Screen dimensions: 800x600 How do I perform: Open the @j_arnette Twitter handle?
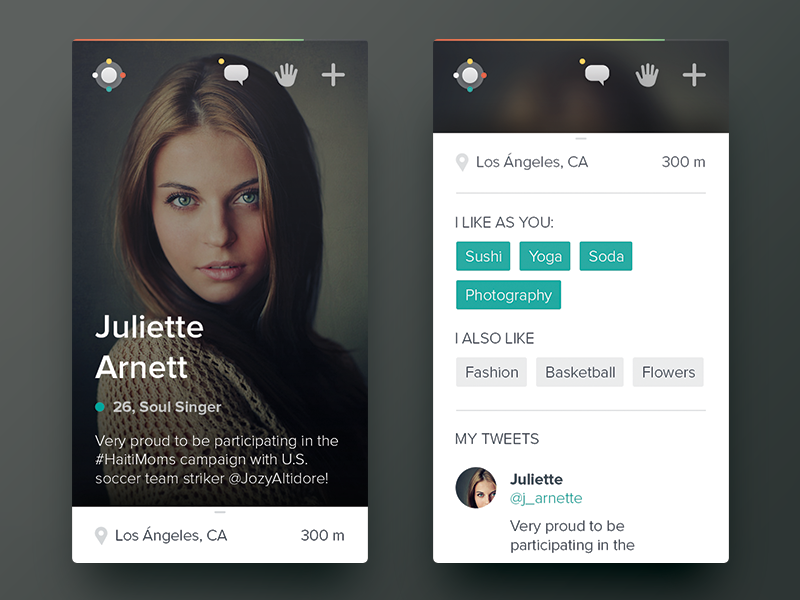tap(546, 498)
